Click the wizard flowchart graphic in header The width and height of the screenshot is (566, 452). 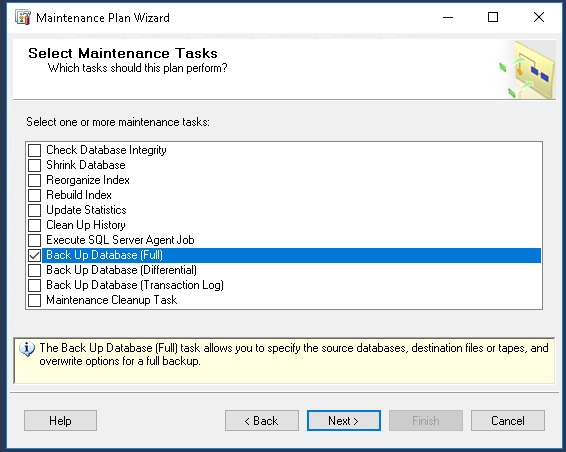[527, 70]
